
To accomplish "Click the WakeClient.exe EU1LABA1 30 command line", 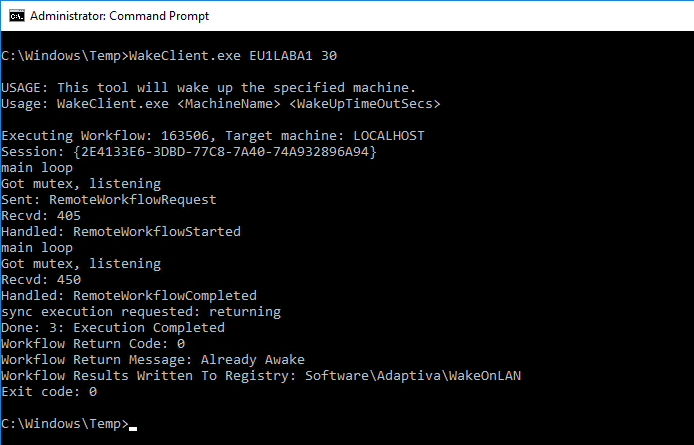I will 169,56.
